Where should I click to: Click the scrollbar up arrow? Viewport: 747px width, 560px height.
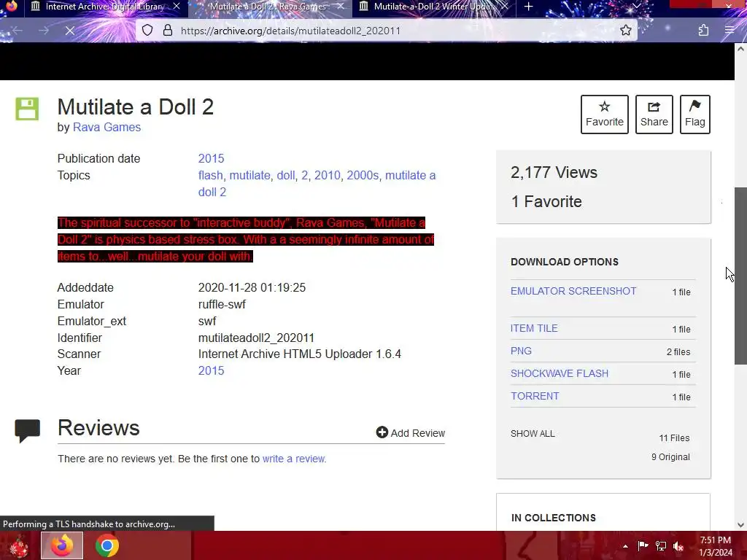(x=740, y=49)
